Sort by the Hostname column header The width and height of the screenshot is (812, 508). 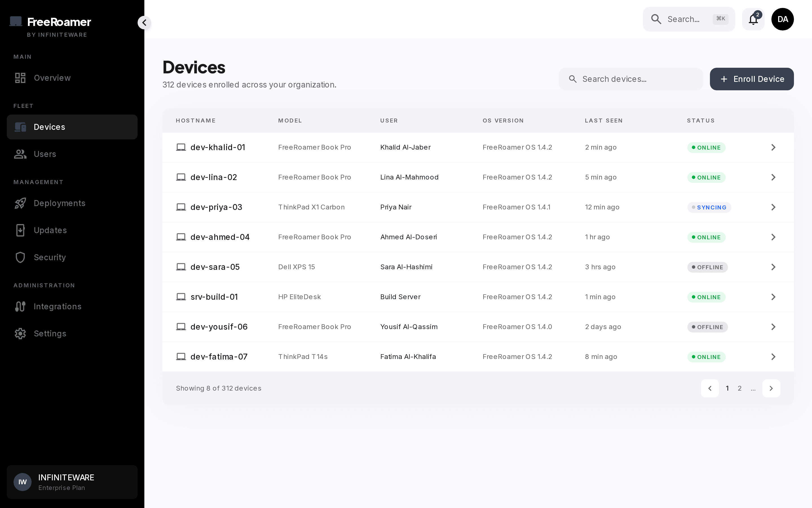pyautogui.click(x=196, y=121)
